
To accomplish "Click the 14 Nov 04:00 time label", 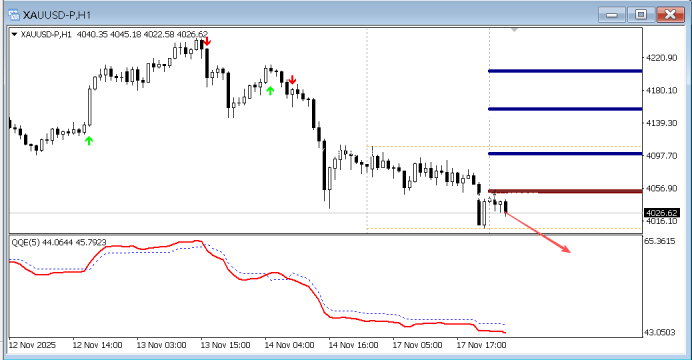I will coord(289,345).
